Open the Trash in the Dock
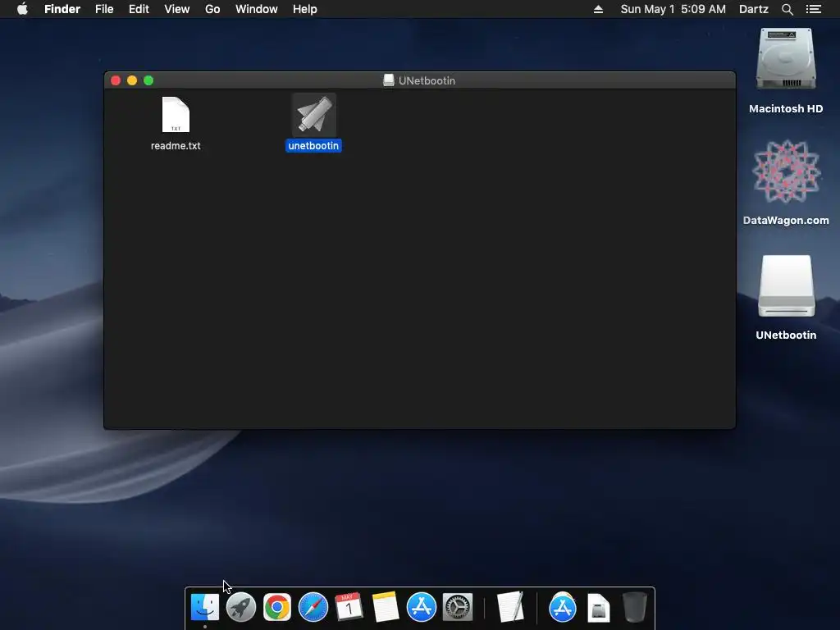840x630 pixels. 635,607
